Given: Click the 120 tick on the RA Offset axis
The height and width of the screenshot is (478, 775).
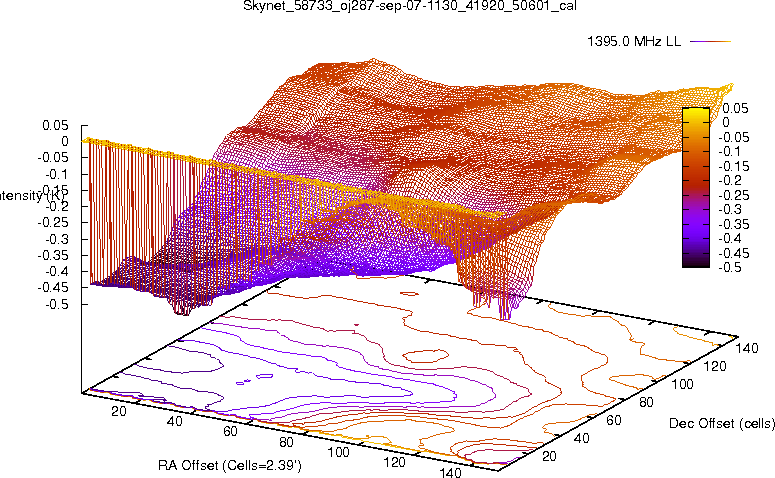Looking at the screenshot, I should coord(394,463).
